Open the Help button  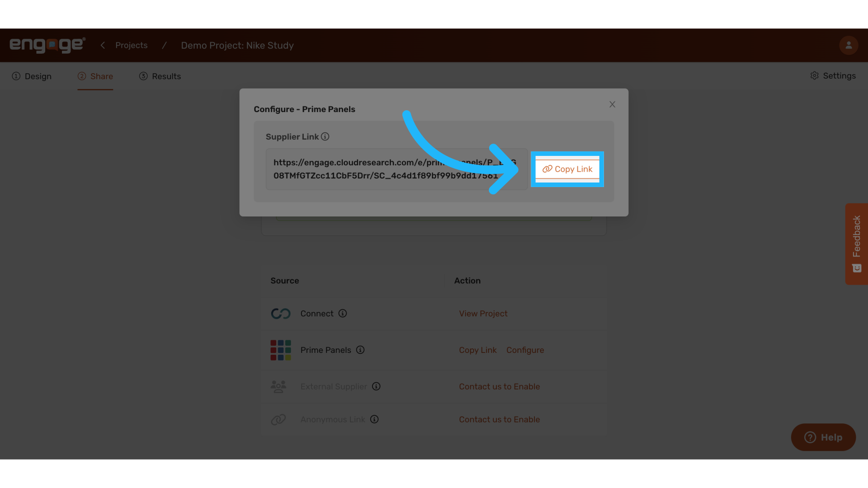[823, 437]
